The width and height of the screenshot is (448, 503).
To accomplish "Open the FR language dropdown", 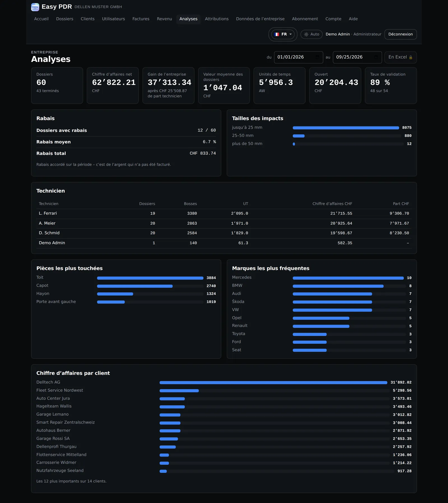I will (x=283, y=34).
